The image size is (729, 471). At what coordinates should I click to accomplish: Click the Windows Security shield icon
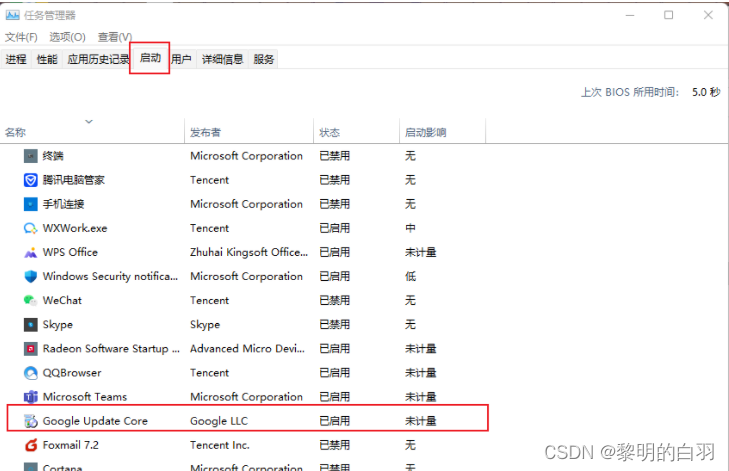pos(30,277)
